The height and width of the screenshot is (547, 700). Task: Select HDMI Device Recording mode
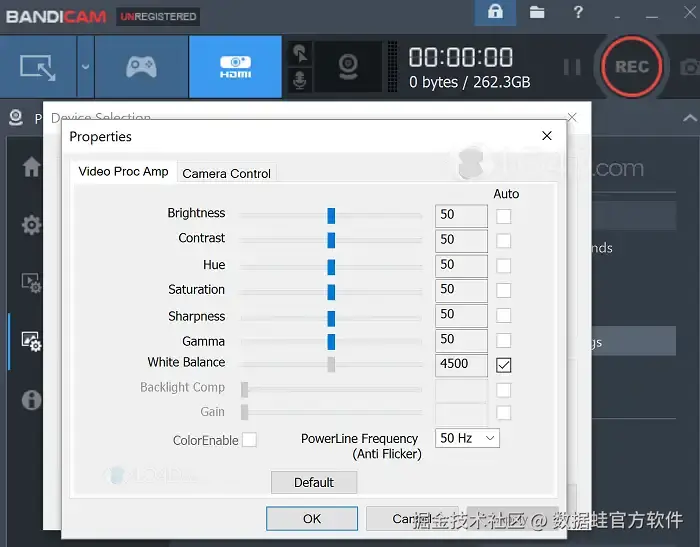235,67
